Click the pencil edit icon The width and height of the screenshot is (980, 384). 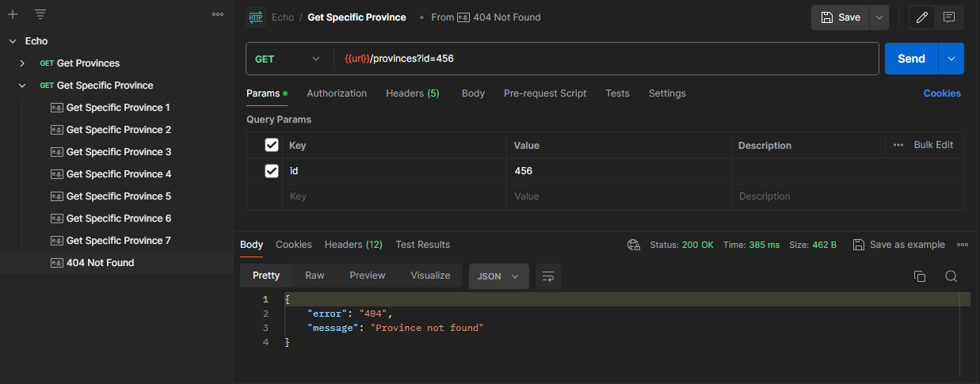click(921, 17)
